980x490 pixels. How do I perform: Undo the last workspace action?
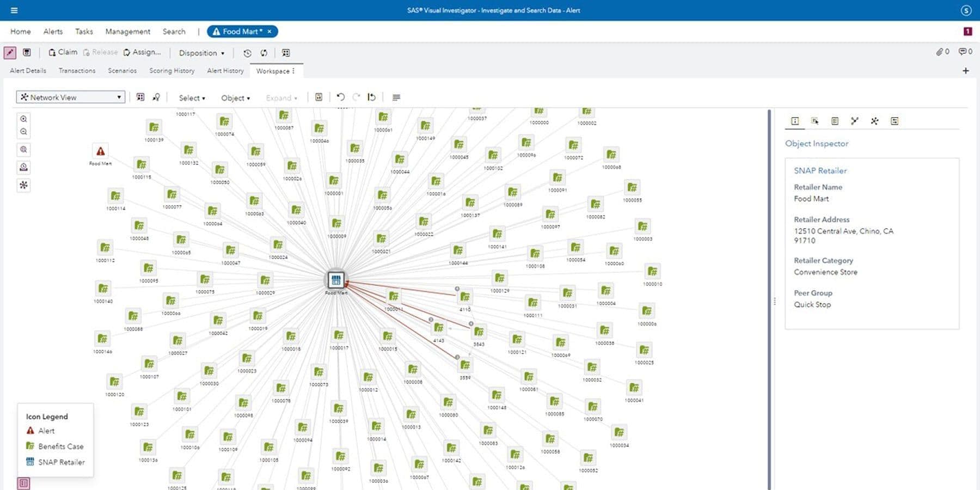click(x=340, y=97)
